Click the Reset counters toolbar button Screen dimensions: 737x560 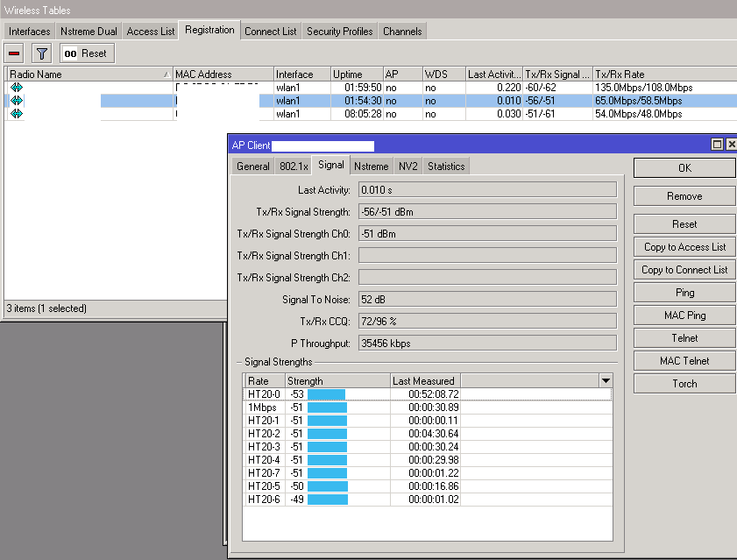point(86,53)
